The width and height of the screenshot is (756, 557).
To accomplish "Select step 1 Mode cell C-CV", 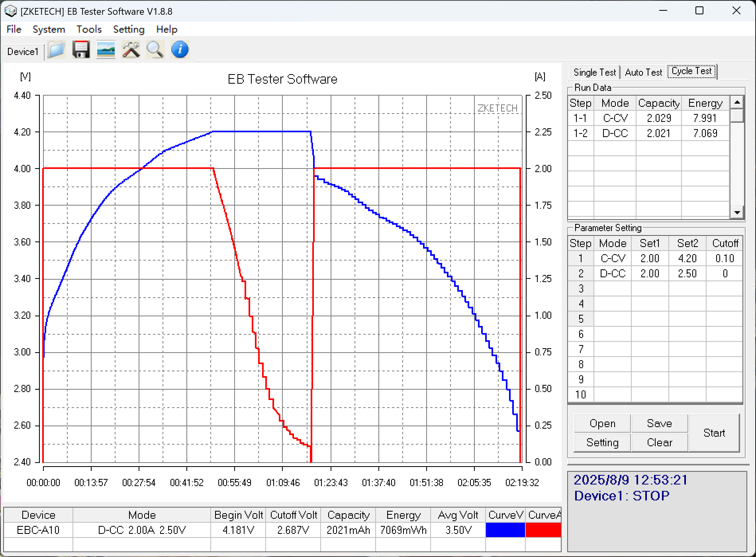I will [613, 259].
